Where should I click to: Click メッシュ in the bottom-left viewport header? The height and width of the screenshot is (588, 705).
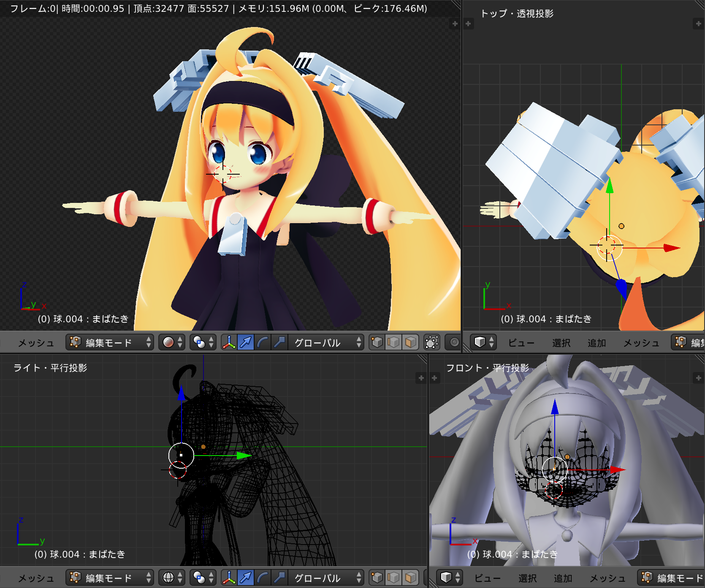click(36, 578)
